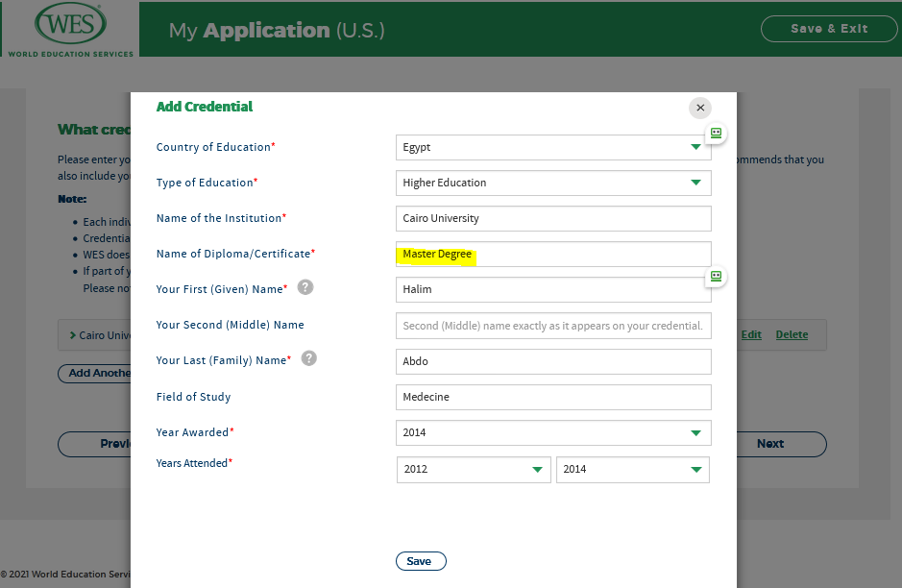Open the First (Given) Name help tooltip
This screenshot has width=902, height=588.
[x=305, y=286]
